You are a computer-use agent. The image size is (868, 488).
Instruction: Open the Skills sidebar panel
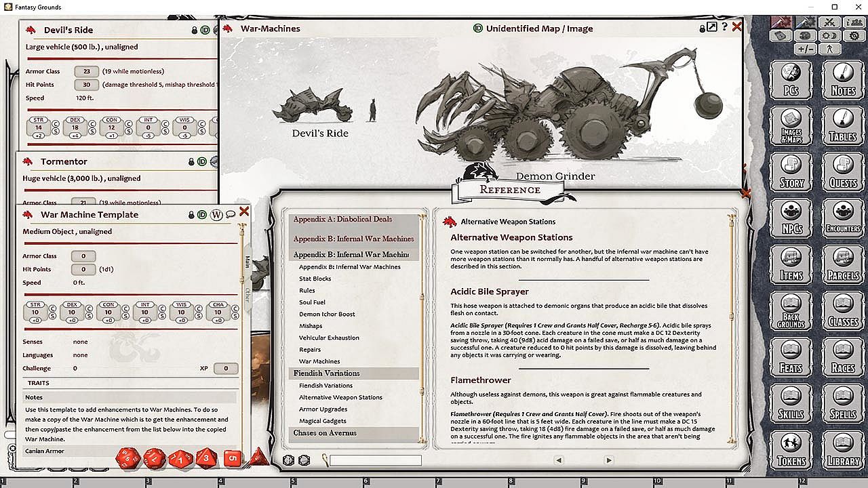pos(791,403)
